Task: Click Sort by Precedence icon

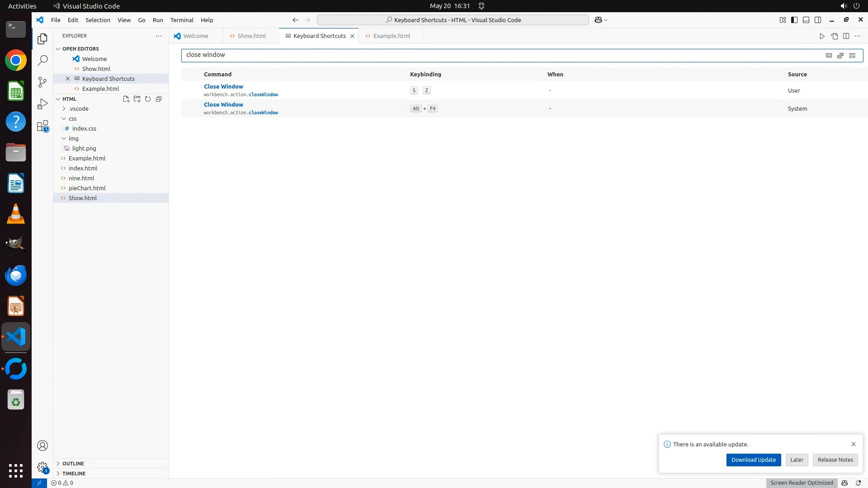Action: tap(840, 55)
